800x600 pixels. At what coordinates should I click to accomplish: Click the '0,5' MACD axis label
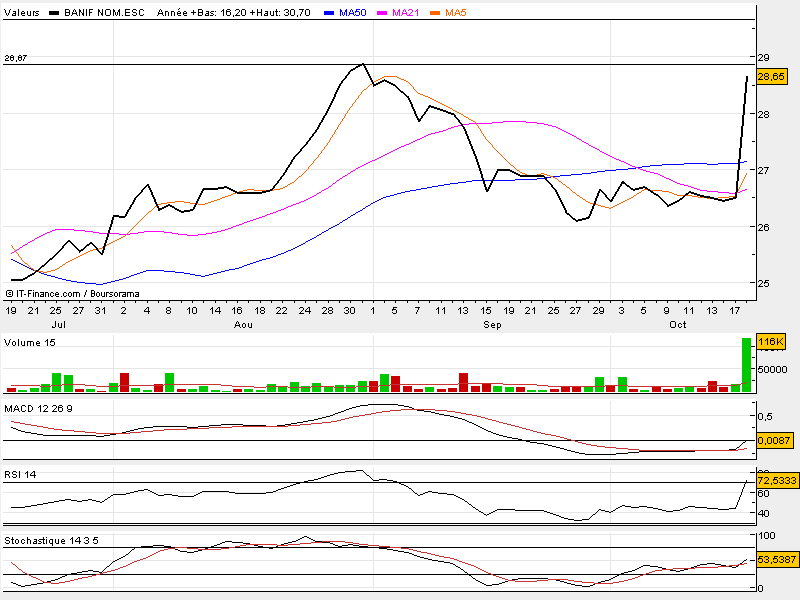(x=765, y=417)
